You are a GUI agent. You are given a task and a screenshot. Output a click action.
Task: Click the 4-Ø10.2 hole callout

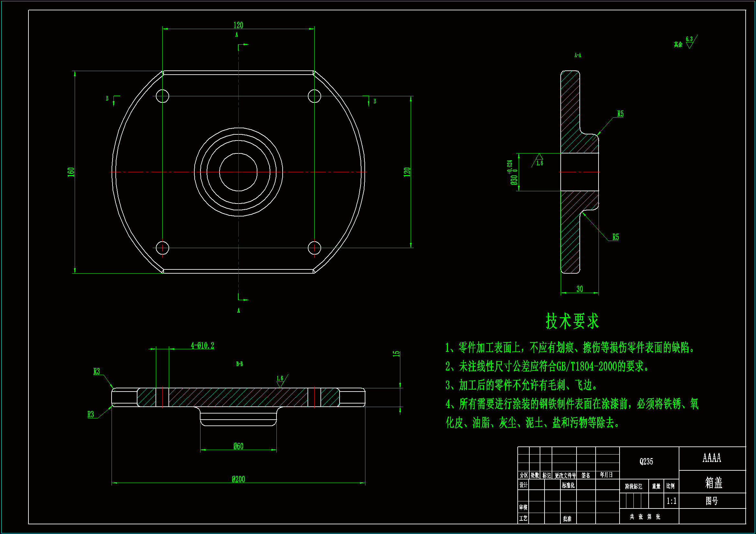point(202,345)
